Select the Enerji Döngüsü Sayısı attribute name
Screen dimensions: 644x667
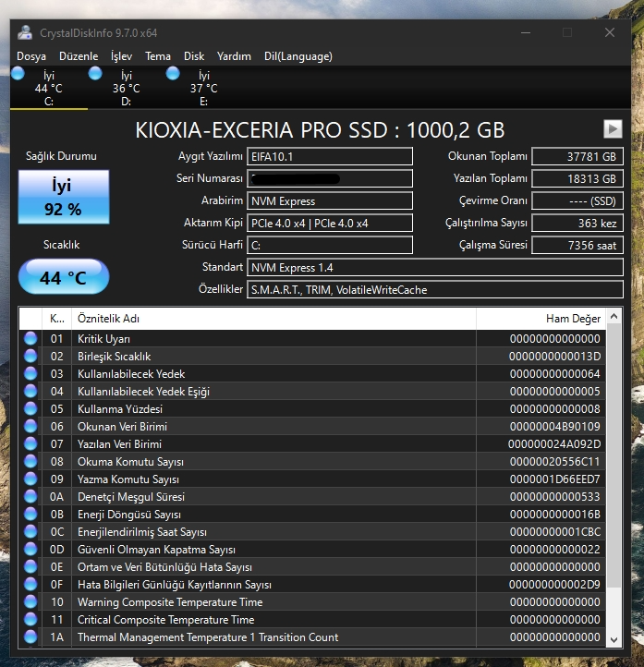(128, 515)
